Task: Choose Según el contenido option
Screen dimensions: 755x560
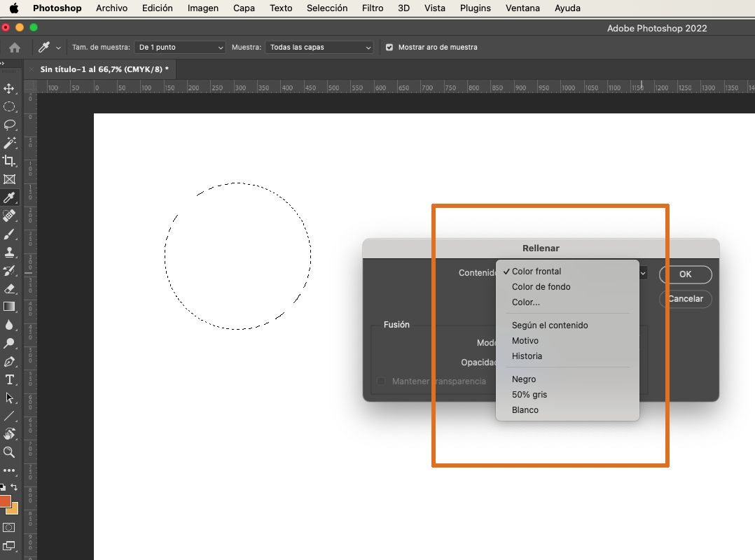Action: coord(567,325)
